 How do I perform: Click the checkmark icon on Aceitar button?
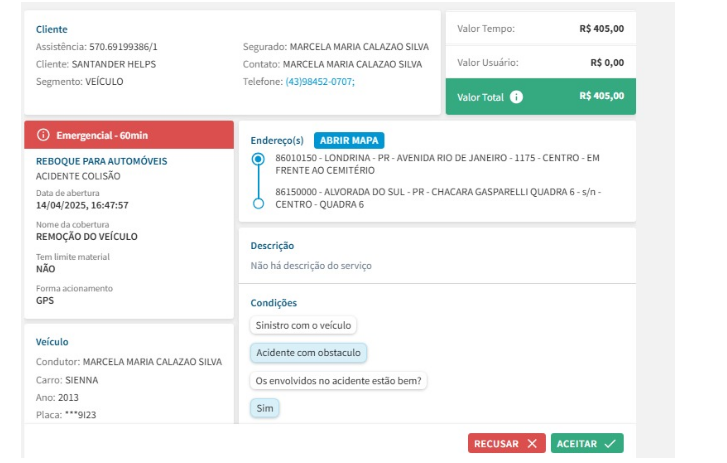click(x=610, y=444)
